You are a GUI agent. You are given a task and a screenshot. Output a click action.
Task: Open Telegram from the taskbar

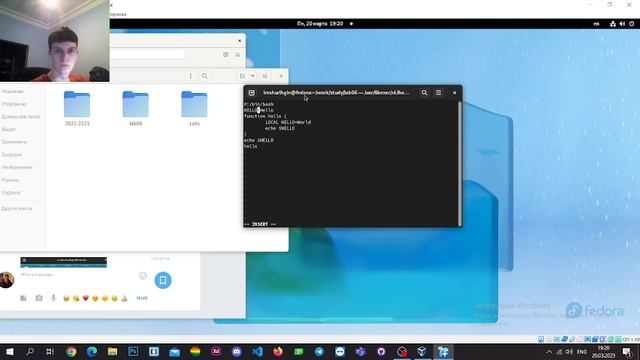click(x=319, y=351)
